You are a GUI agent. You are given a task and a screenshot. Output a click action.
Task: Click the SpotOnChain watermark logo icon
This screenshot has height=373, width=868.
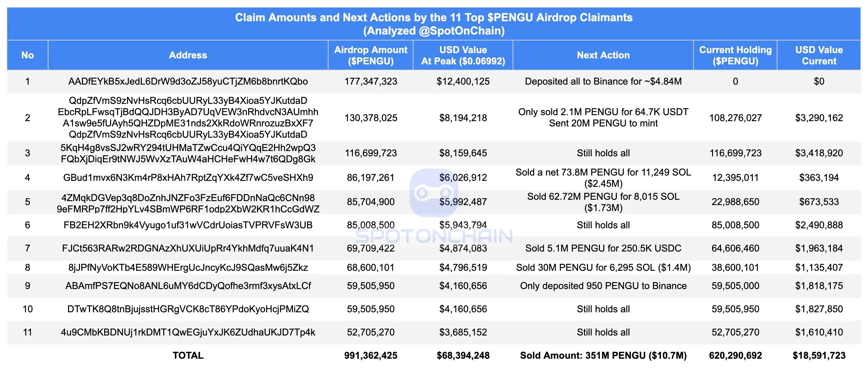[x=434, y=192]
